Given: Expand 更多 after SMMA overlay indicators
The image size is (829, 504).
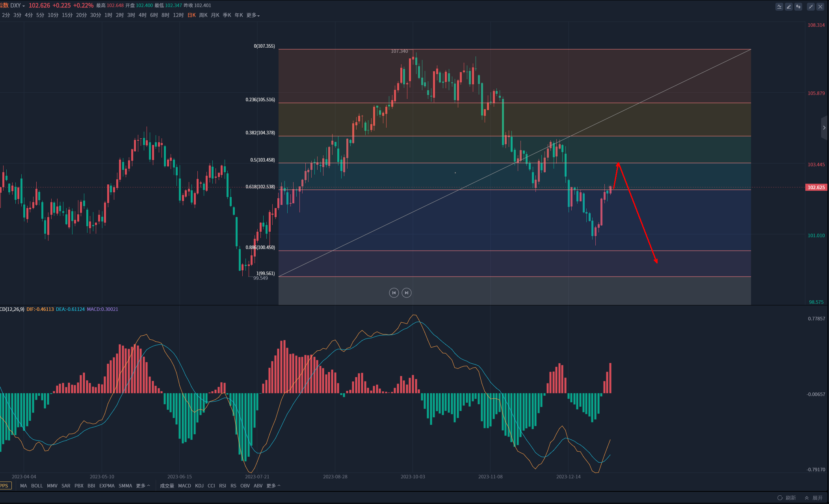Looking at the screenshot, I should tap(143, 486).
